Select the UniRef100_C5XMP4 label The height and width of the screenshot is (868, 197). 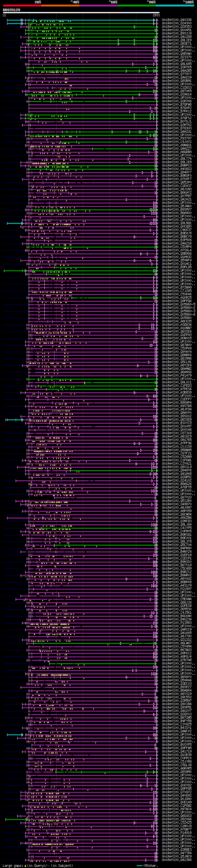177,247
